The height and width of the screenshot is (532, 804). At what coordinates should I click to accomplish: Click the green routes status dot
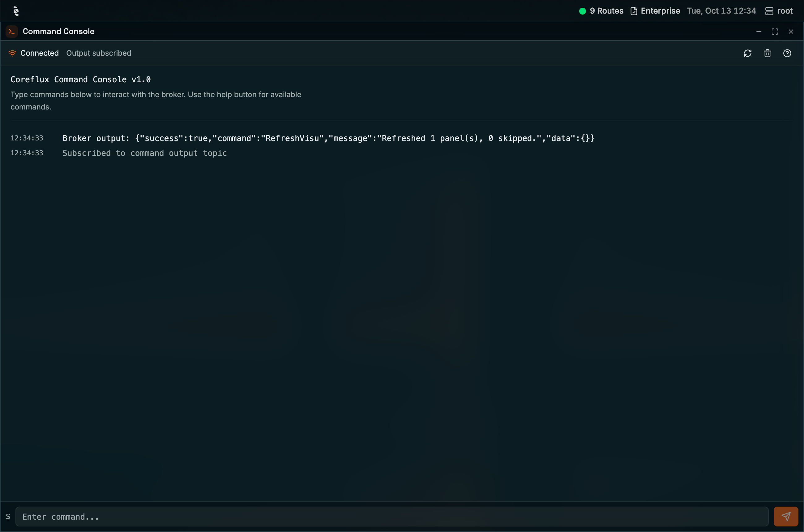tap(583, 11)
